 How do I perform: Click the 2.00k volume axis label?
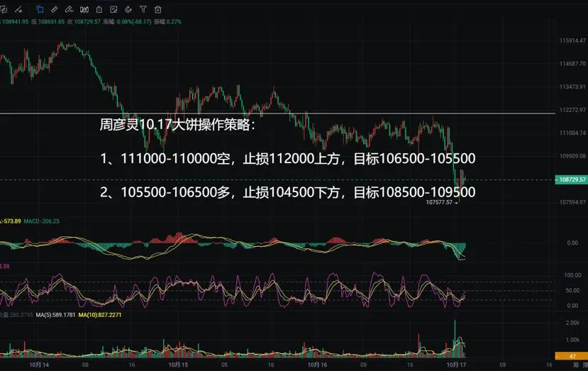[x=572, y=323]
